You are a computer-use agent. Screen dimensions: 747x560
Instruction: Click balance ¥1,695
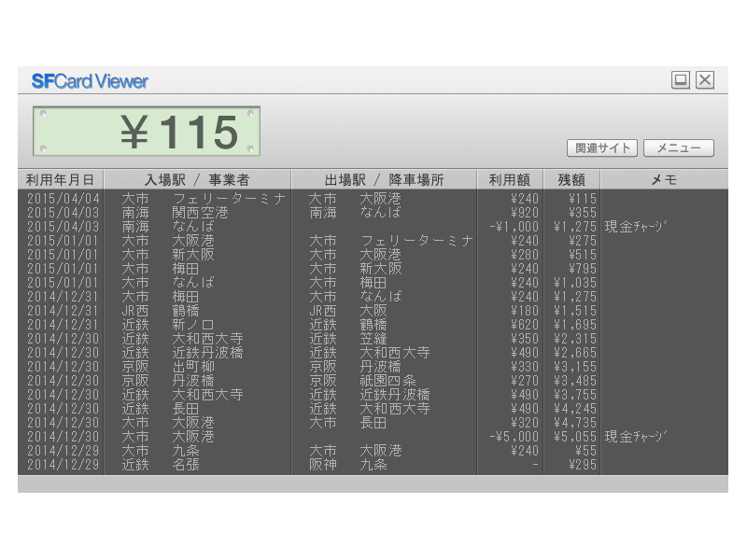(575, 325)
